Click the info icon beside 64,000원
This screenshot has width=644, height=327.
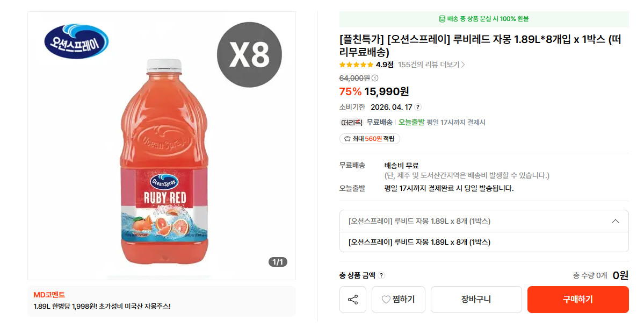tap(375, 78)
